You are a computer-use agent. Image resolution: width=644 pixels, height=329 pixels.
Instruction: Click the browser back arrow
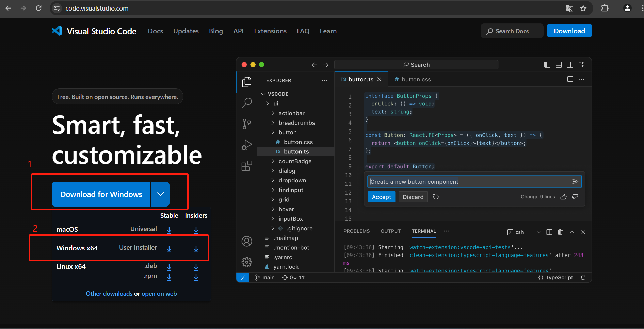8,8
